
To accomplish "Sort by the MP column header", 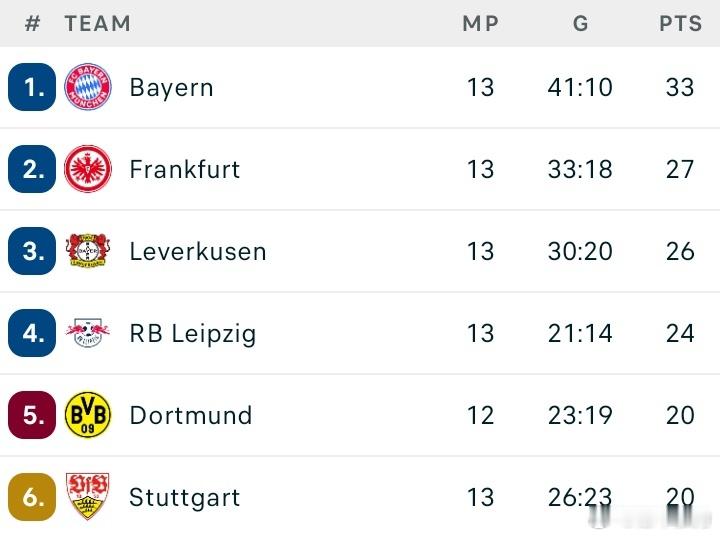I will (480, 23).
